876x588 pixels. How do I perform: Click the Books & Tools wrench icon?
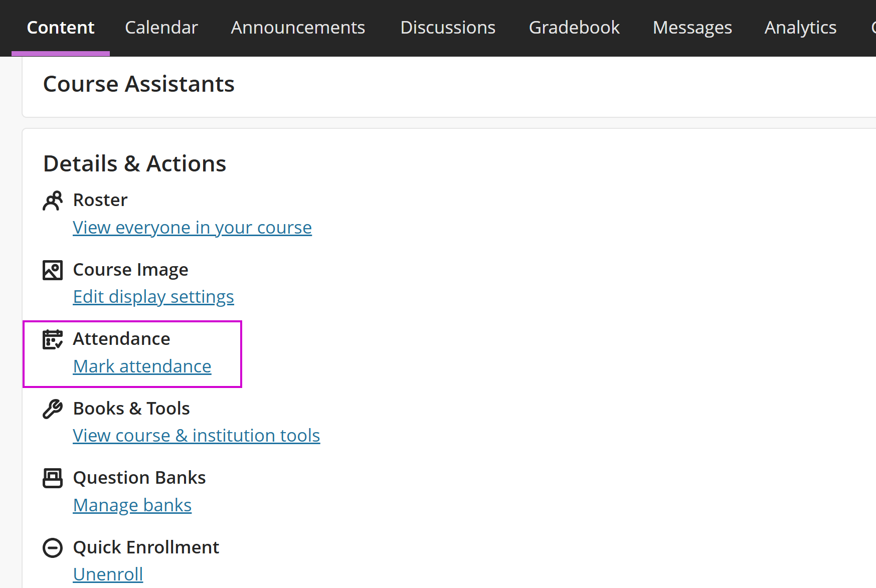tap(53, 409)
